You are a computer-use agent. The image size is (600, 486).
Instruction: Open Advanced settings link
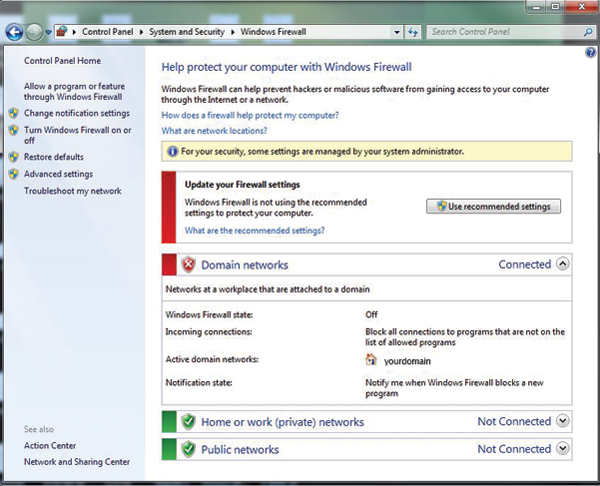point(58,174)
